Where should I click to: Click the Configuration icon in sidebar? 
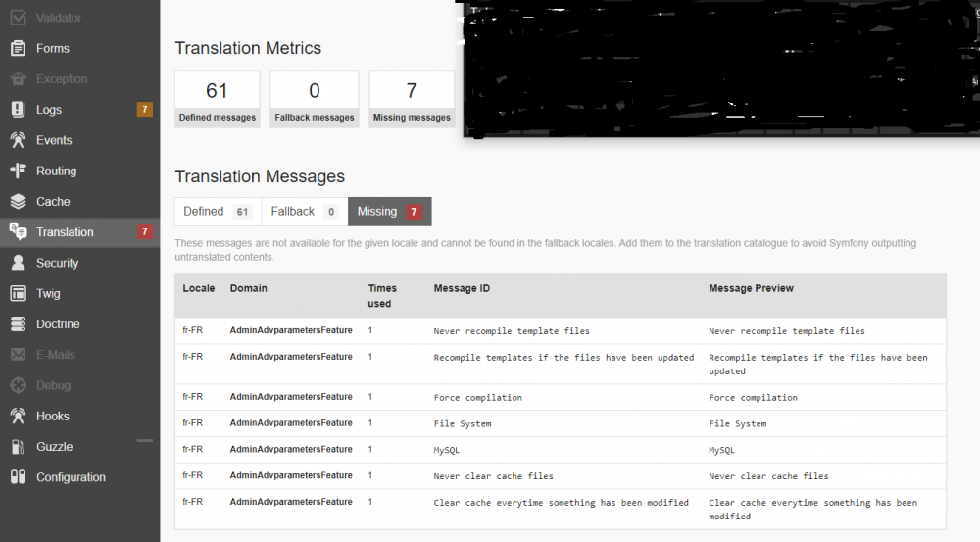[18, 477]
